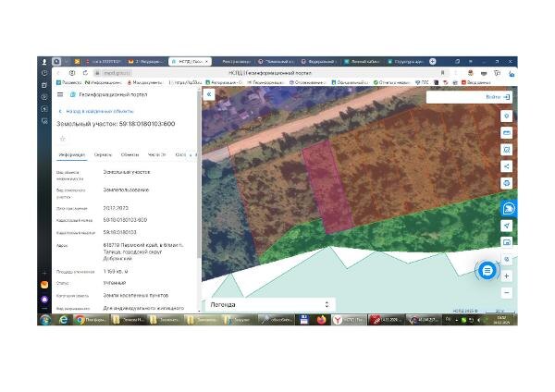Click the geolocation arrow icon on map

(507, 226)
